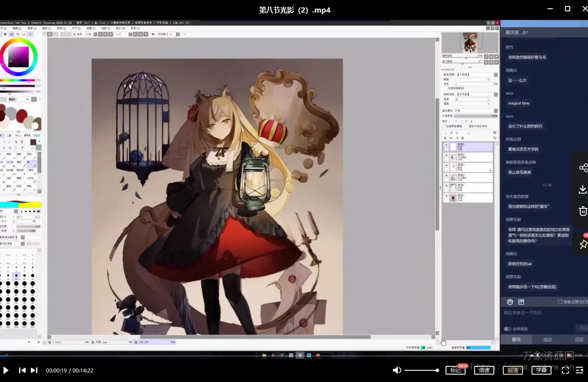The width and height of the screenshot is (588, 382).
Task: Open the 混合模式 blend mode dropdown
Action: pyautogui.click(x=476, y=111)
